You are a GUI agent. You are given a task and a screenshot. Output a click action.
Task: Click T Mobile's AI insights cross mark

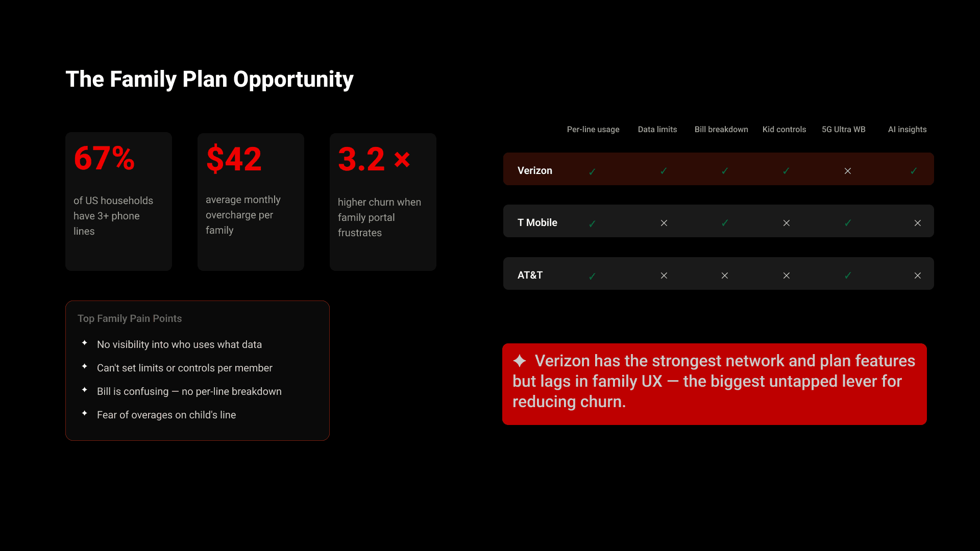click(918, 223)
